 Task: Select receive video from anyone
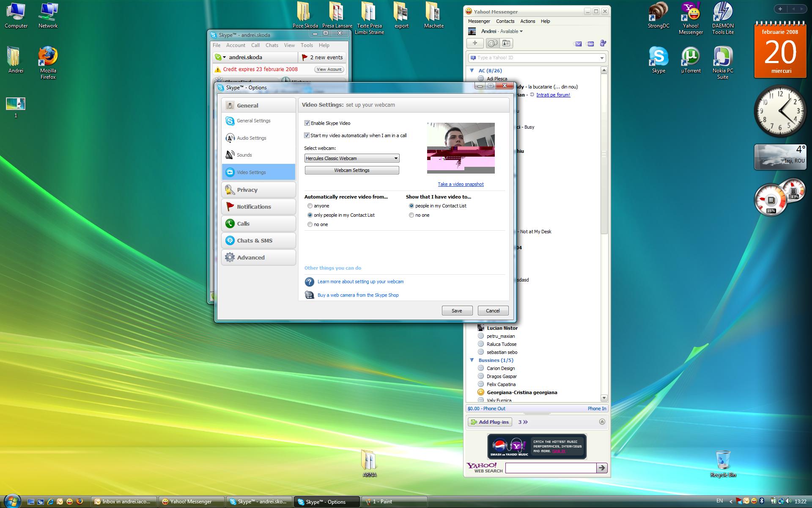(x=310, y=206)
